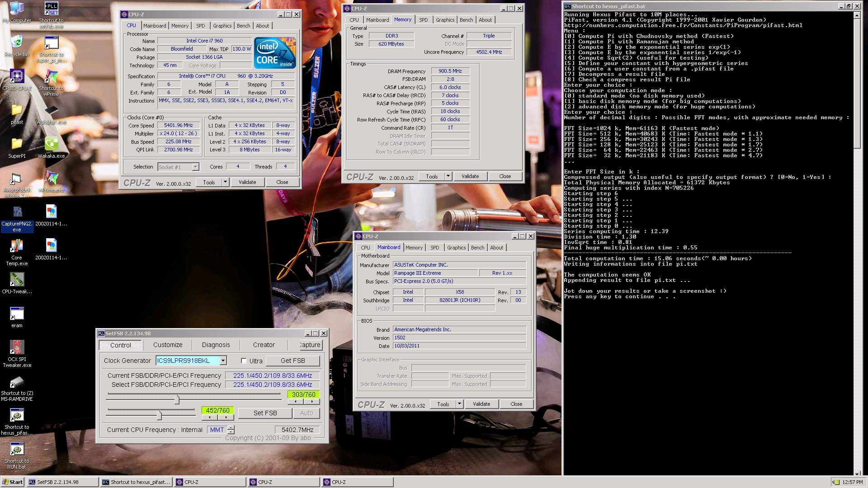Screen dimensions: 868x488
Task: Select CapturePNG2.exe desktop icon
Action: coord(17,218)
